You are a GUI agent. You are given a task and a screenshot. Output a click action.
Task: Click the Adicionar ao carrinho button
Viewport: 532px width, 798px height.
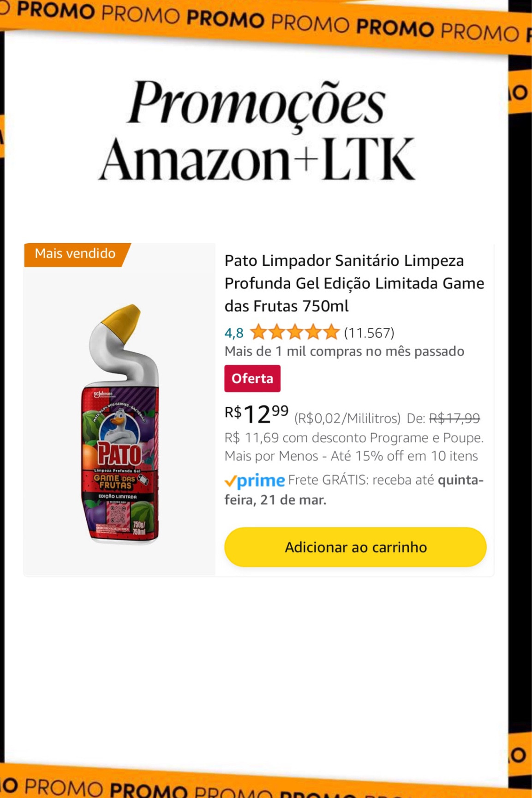coord(355,547)
